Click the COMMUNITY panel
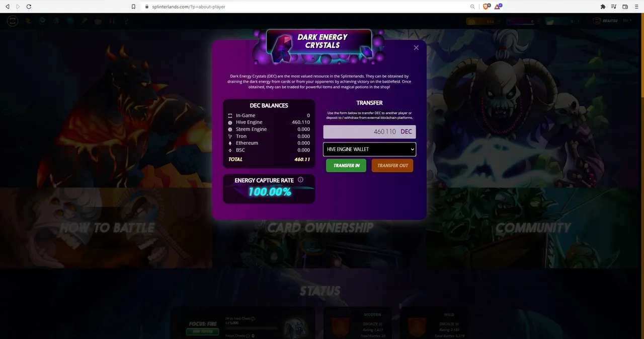Screen dimensions: 644x339 533,228
